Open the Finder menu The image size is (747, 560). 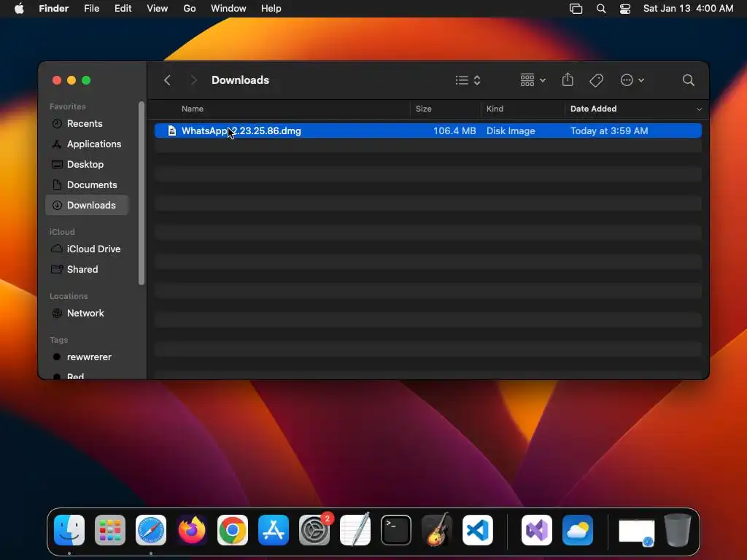tap(54, 9)
